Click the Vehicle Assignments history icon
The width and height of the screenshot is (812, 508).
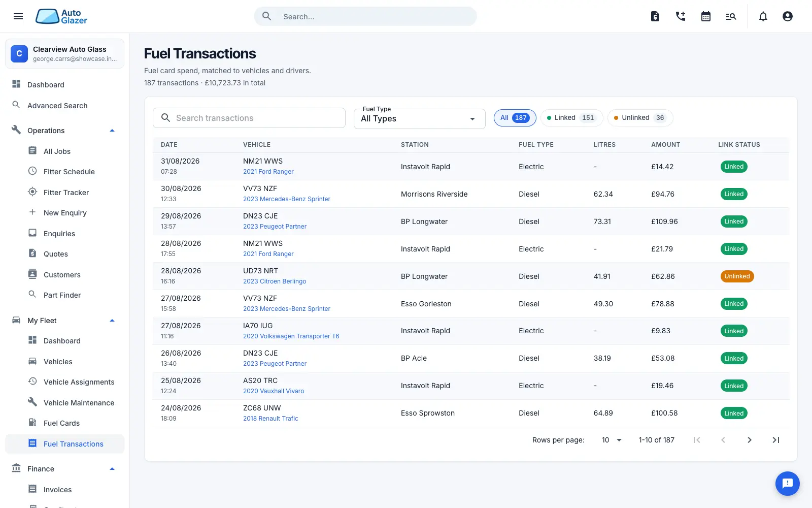(x=32, y=382)
